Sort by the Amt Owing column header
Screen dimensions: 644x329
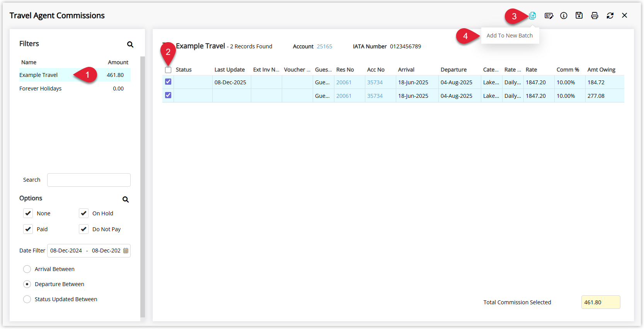click(x=601, y=70)
